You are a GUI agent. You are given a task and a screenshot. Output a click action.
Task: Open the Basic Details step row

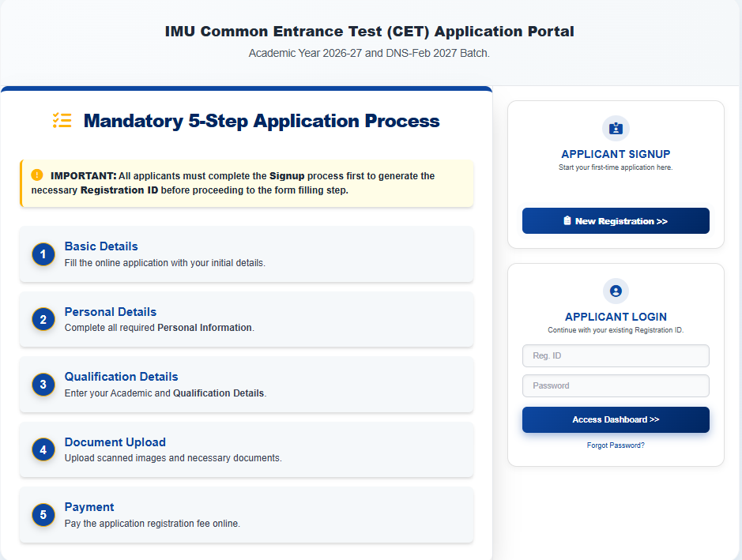pyautogui.click(x=245, y=254)
